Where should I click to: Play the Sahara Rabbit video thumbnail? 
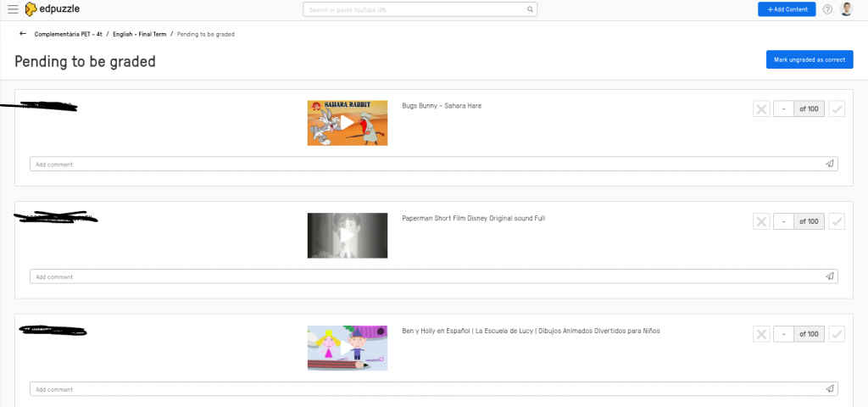347,123
